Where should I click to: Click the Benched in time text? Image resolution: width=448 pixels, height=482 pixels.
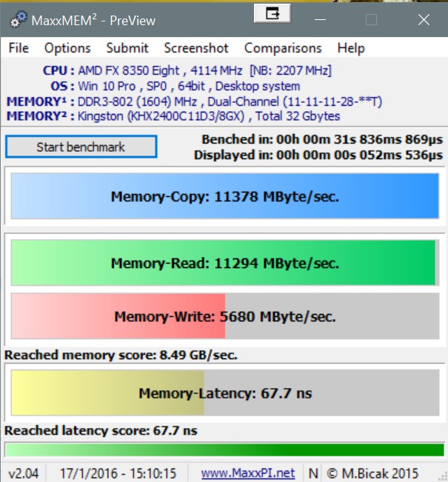coord(322,139)
